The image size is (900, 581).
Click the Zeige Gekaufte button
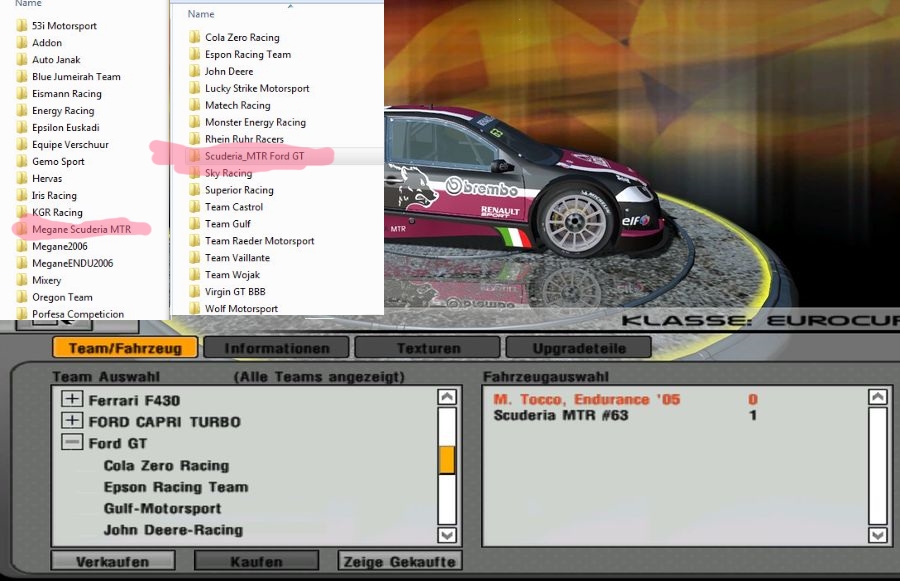[400, 562]
